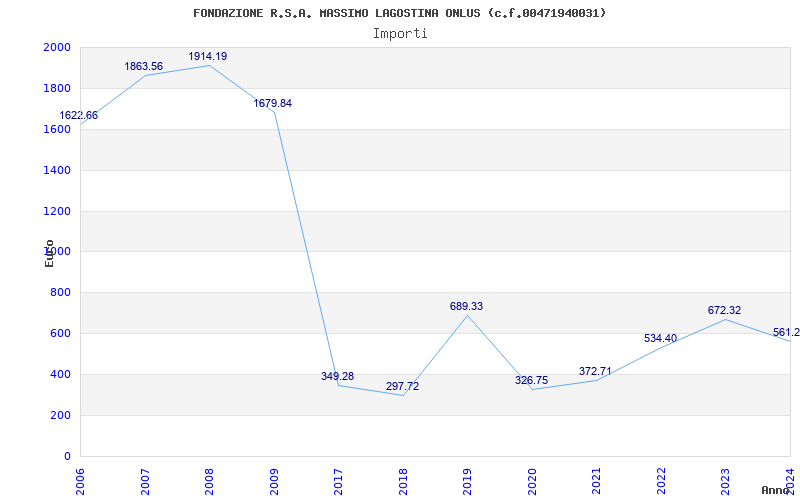Select the 2009 year axis label

click(274, 481)
